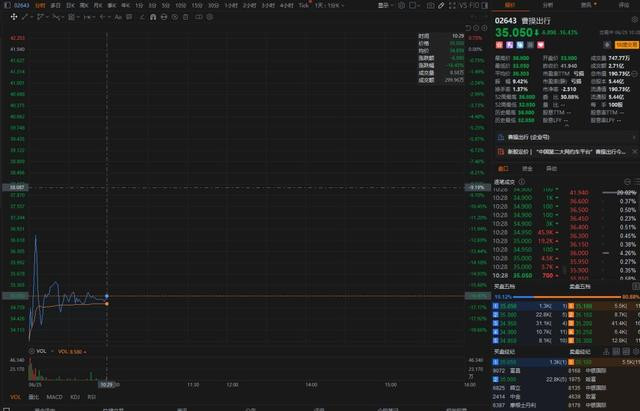Open the news headline link

[566, 151]
